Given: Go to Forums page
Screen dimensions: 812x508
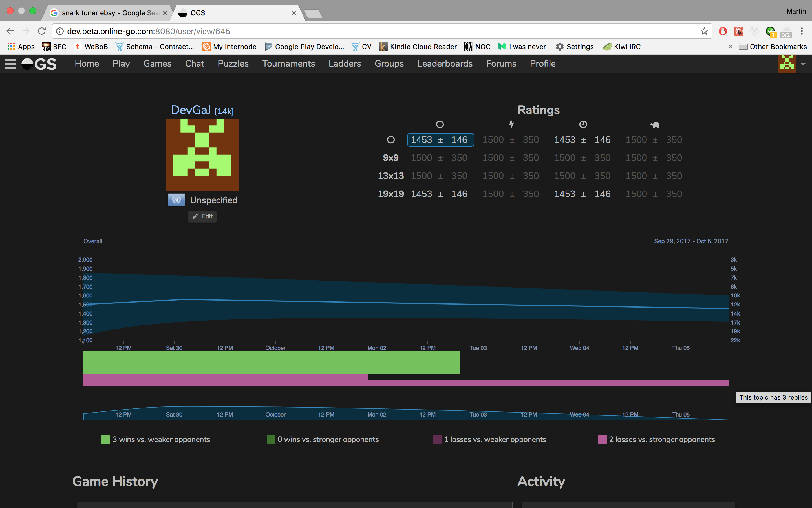Looking at the screenshot, I should (501, 64).
